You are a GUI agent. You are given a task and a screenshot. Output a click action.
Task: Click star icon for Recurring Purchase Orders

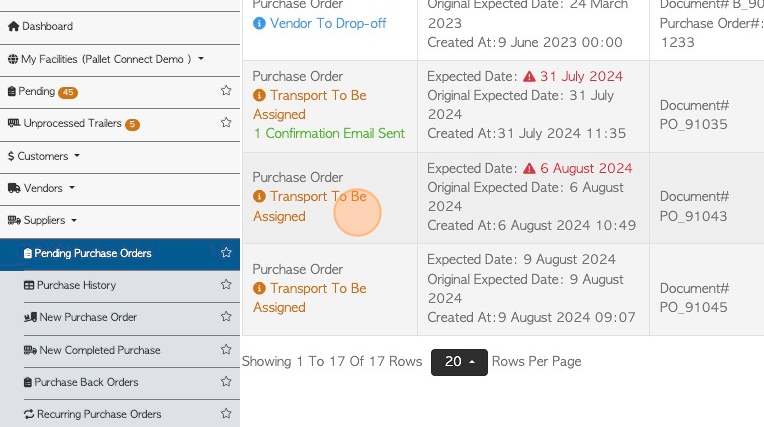226,414
